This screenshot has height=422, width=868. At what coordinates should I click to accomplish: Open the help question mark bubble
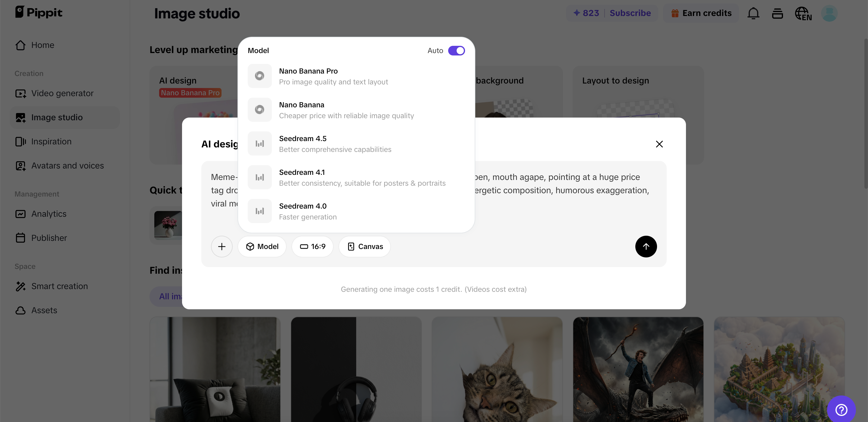[841, 410]
